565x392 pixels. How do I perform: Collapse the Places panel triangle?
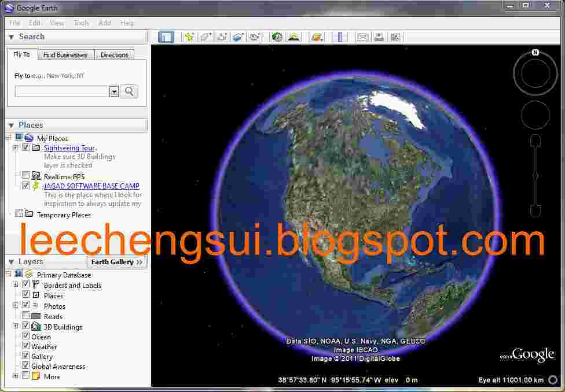click(11, 125)
